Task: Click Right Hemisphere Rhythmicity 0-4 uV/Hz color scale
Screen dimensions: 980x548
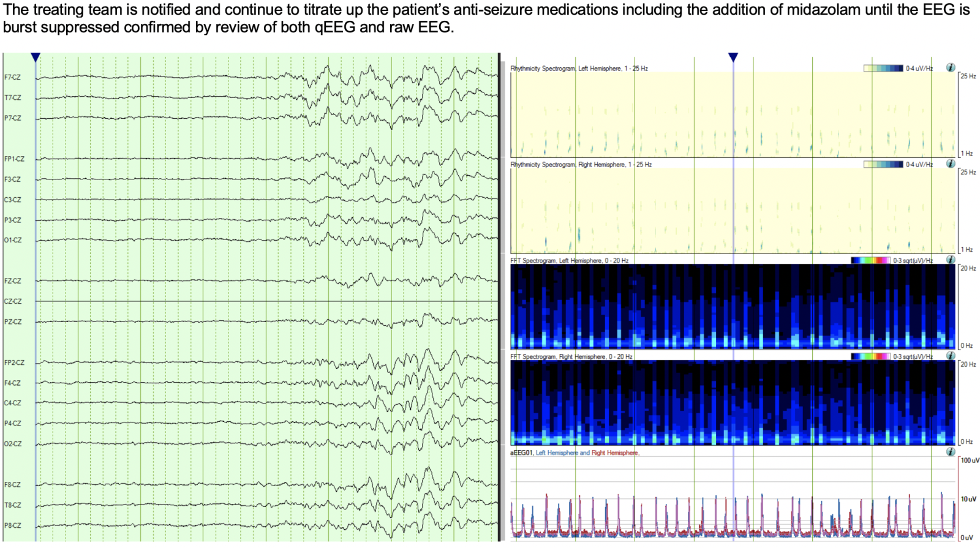Action: (x=883, y=165)
